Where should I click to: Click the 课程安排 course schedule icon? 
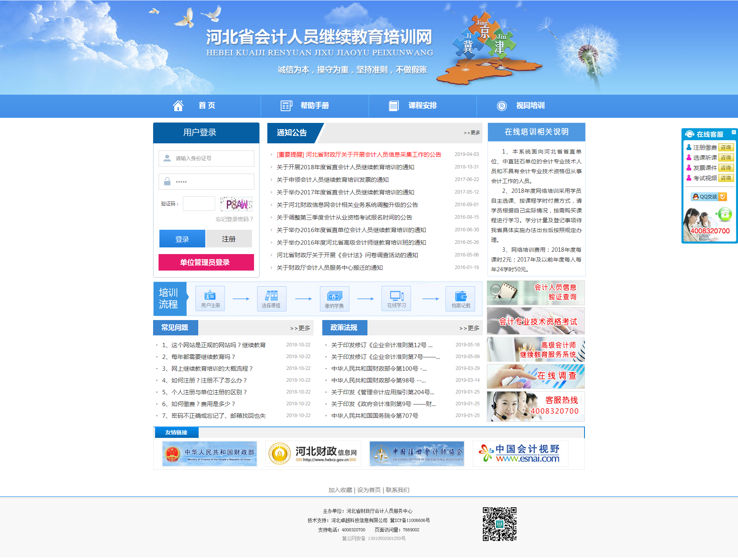393,106
